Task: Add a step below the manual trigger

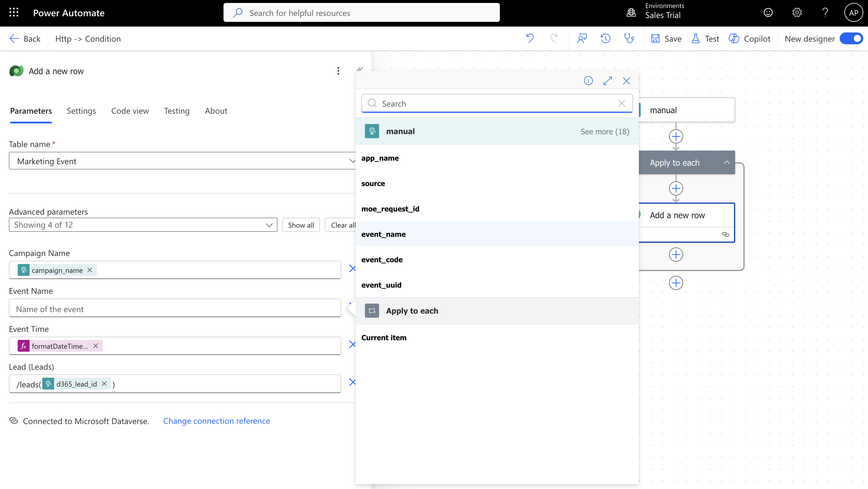Action: (x=676, y=136)
